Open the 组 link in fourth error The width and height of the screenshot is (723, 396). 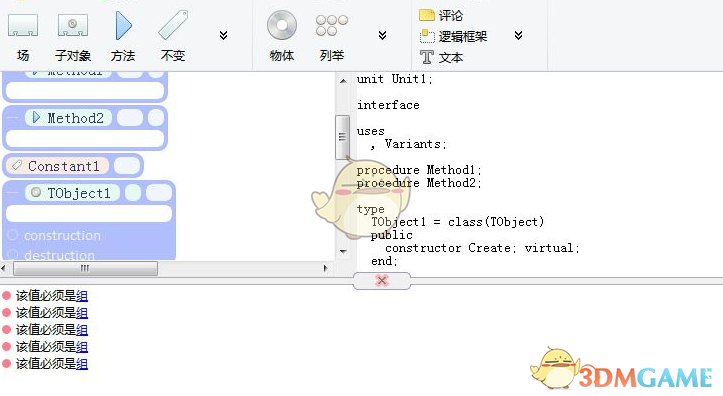pyautogui.click(x=82, y=347)
